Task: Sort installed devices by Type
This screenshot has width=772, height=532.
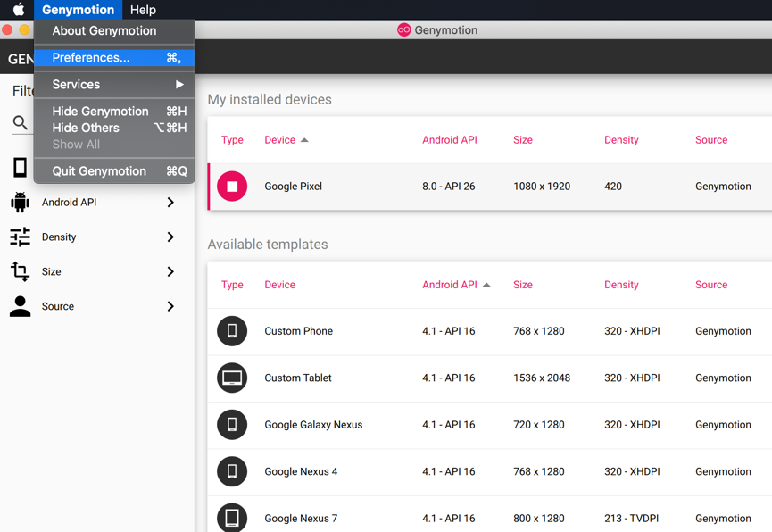Action: (232, 140)
